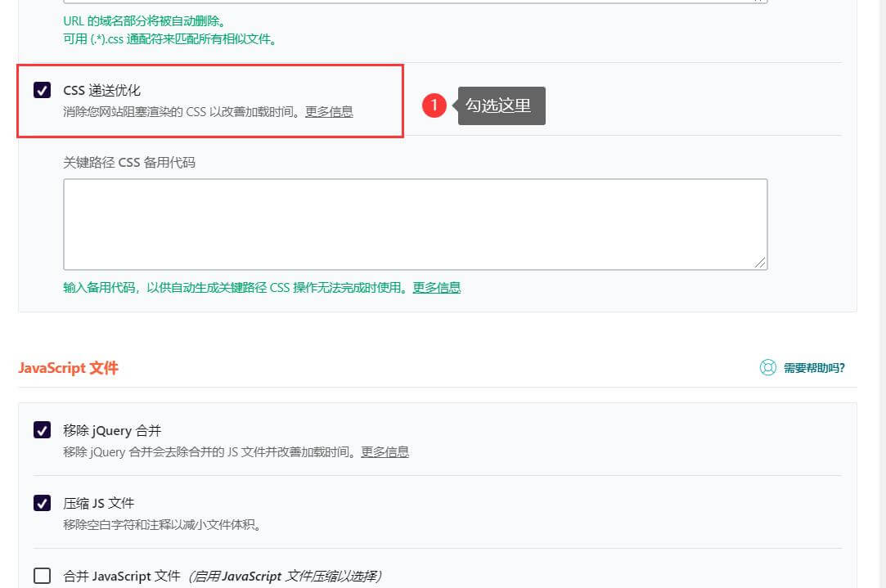The image size is (886, 588).
Task: Open 更多信息 link under CSS 递送优化
Action: click(x=329, y=112)
